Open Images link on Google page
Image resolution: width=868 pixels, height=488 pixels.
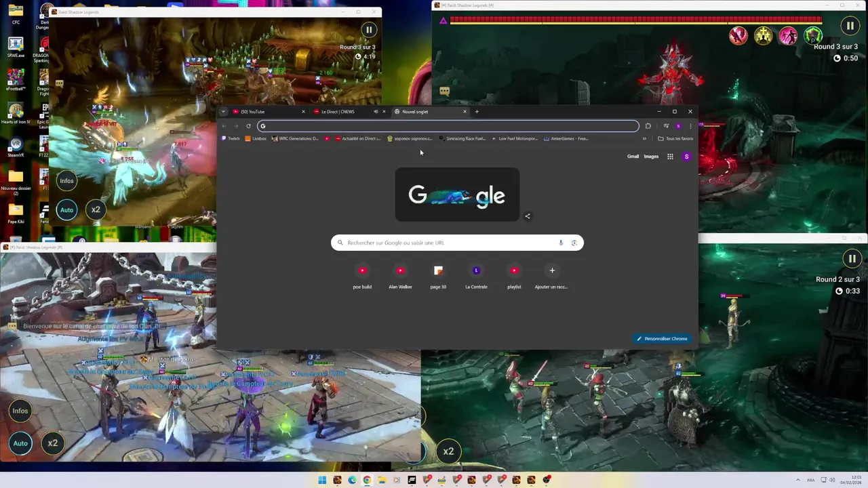651,157
